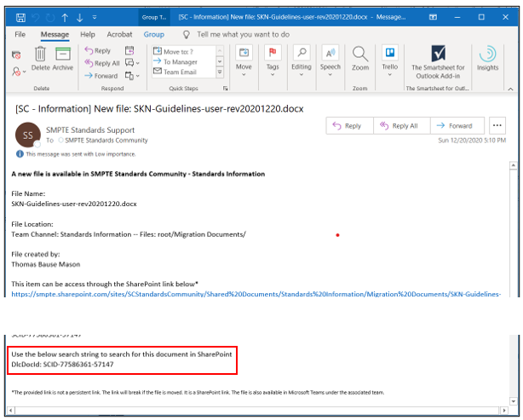
Task: Open the File tab
Action: pyautogui.click(x=20, y=35)
